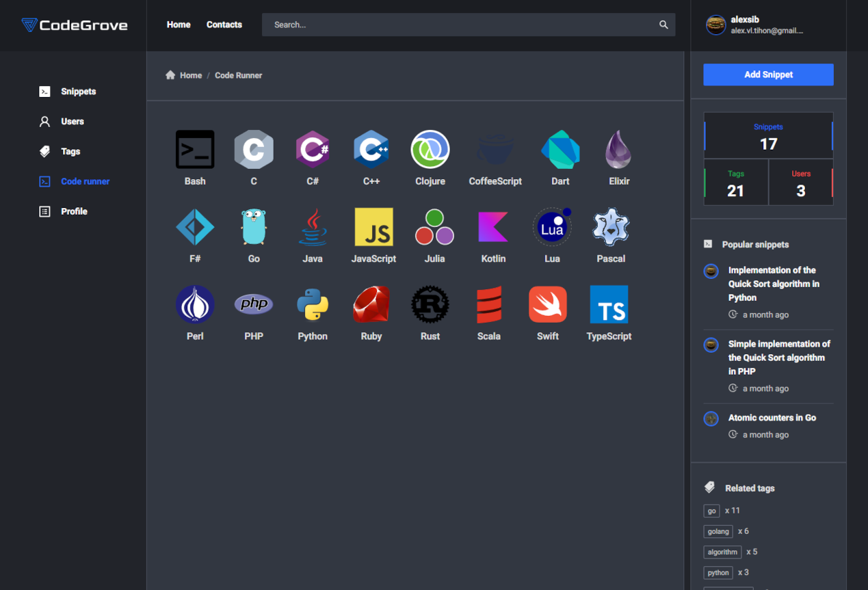Viewport: 868px width, 590px height.
Task: Select the Clojure language icon
Action: (430, 149)
